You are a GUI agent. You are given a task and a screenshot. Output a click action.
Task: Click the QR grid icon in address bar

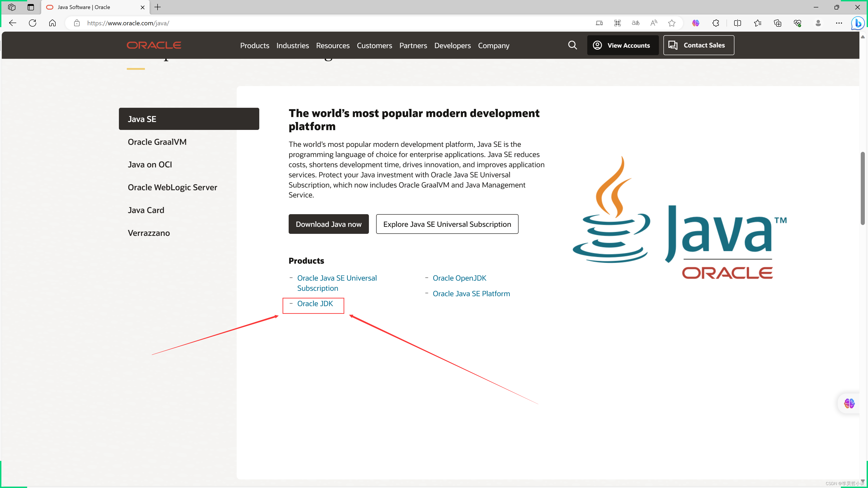click(617, 23)
